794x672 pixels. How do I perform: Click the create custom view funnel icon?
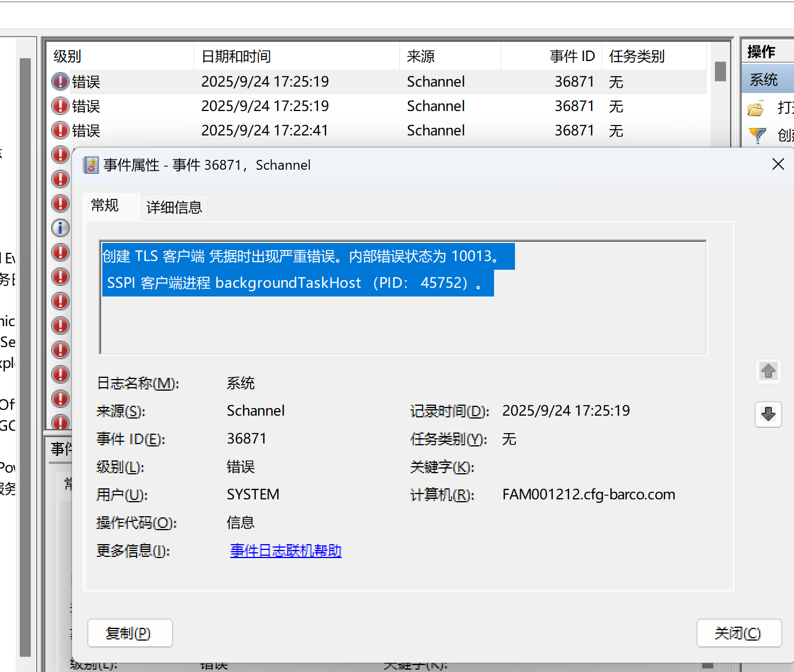pos(757,135)
